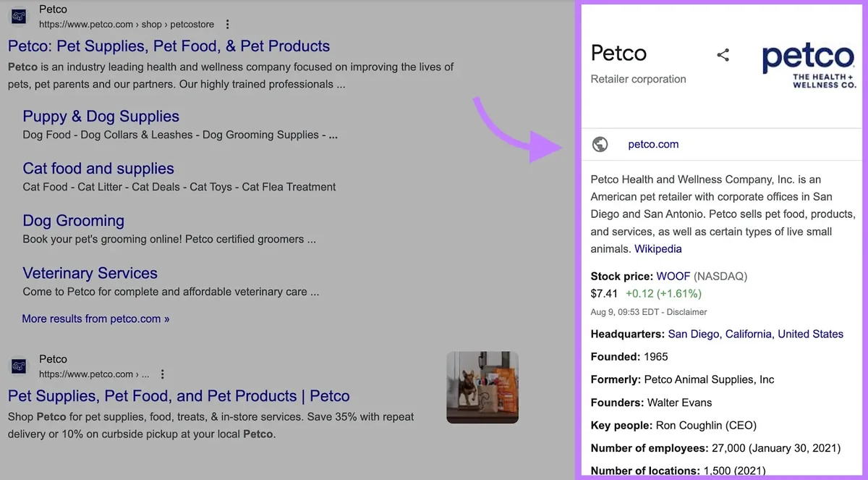Click the WOOF stock ticker link
Viewport: 868px width, 480px height.
(x=673, y=276)
